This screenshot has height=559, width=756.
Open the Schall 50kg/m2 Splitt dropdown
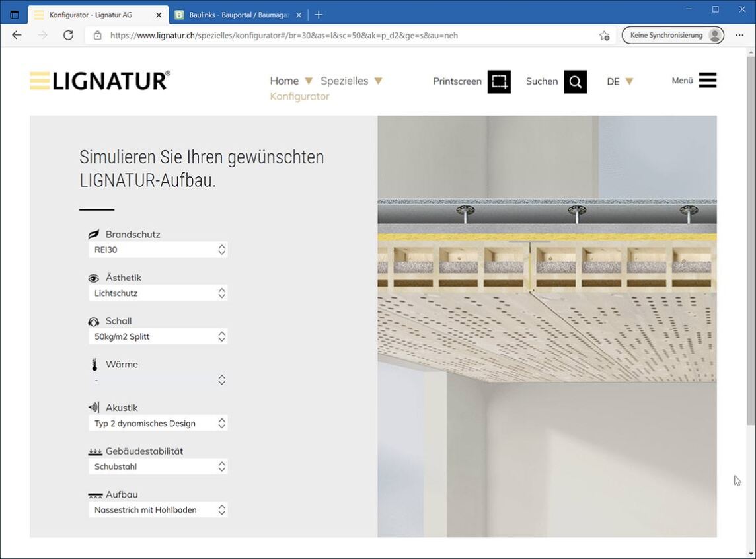point(158,336)
